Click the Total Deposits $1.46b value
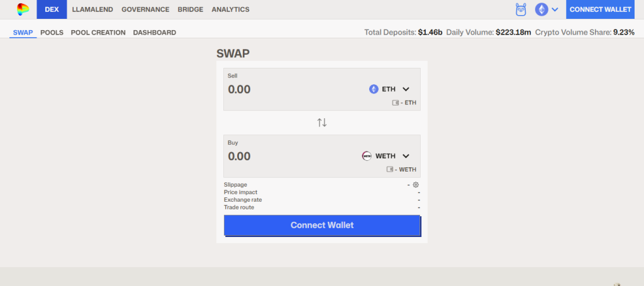Screen dimensions: 644x286 (430, 33)
